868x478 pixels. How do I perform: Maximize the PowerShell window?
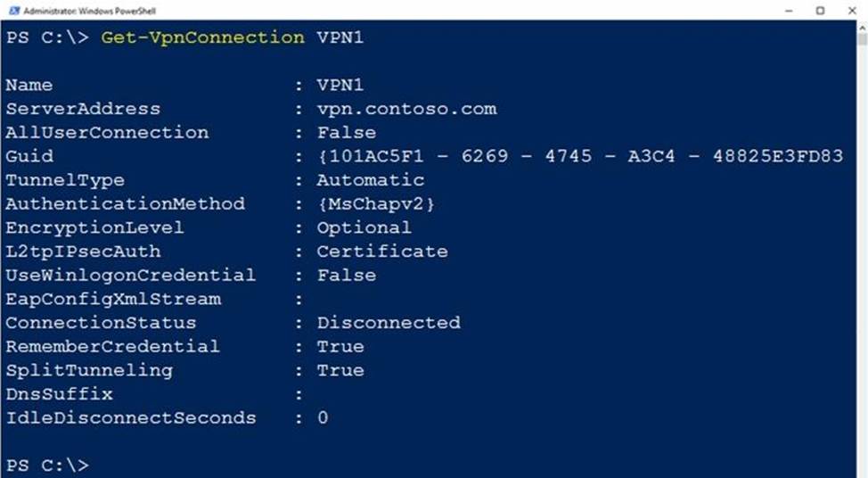click(820, 10)
